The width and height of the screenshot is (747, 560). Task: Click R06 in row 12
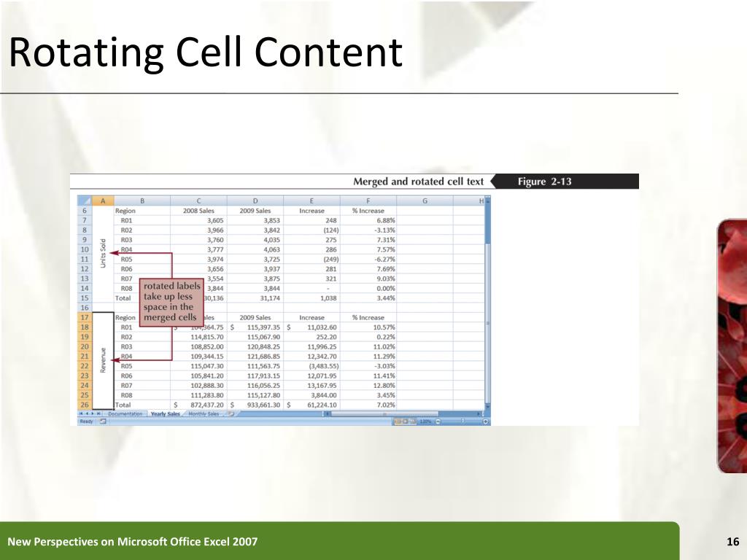pyautogui.click(x=126, y=269)
